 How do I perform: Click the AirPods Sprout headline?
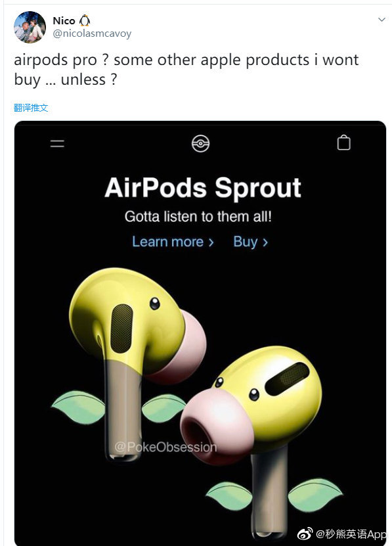tap(203, 188)
